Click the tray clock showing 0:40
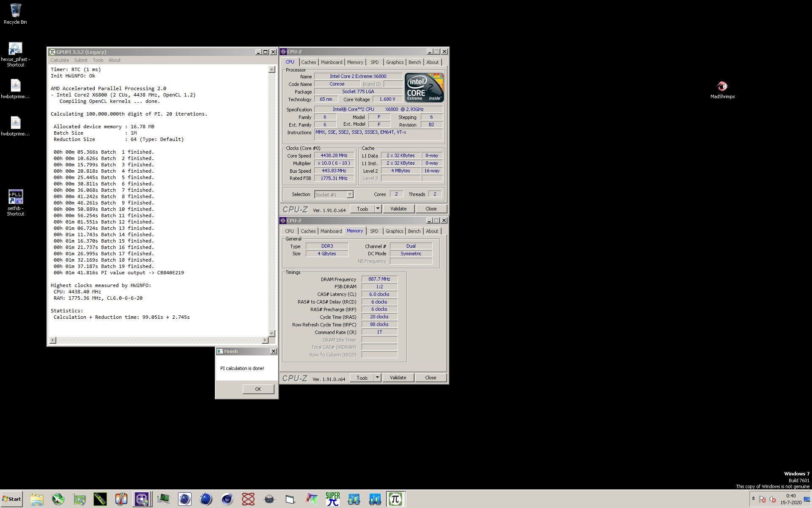This screenshot has width=812, height=508. click(x=791, y=499)
